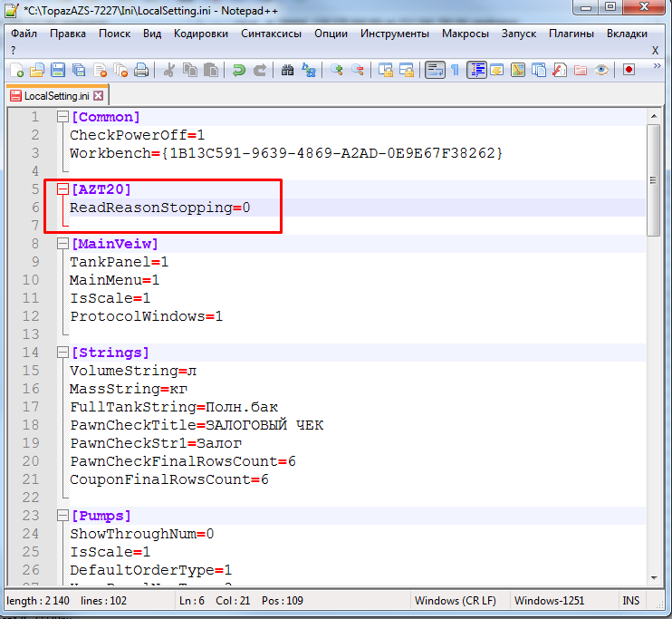Image resolution: width=672 pixels, height=619 pixels.
Task: Open Folder as Workspace icon
Action: 581,70
